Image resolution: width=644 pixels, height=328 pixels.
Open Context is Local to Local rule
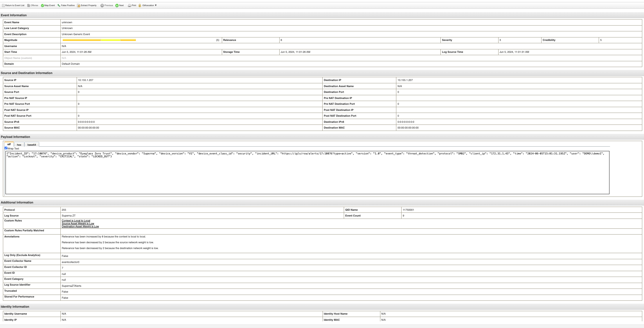click(x=76, y=221)
